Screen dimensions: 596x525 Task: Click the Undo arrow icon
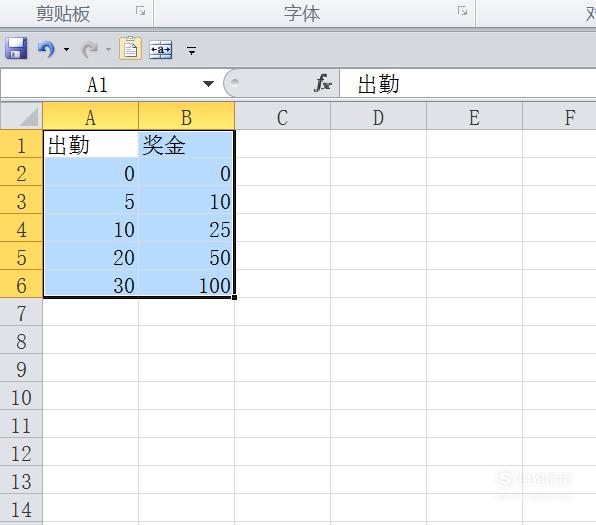[46, 49]
